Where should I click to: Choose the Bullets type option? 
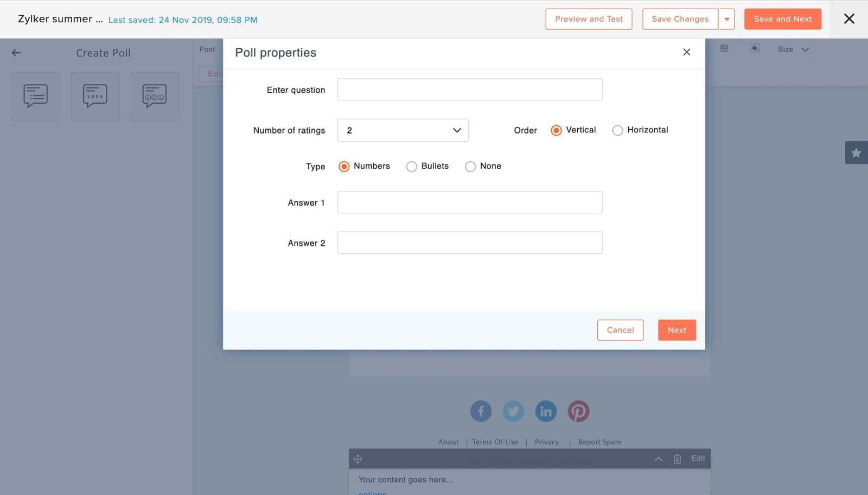[x=412, y=167]
